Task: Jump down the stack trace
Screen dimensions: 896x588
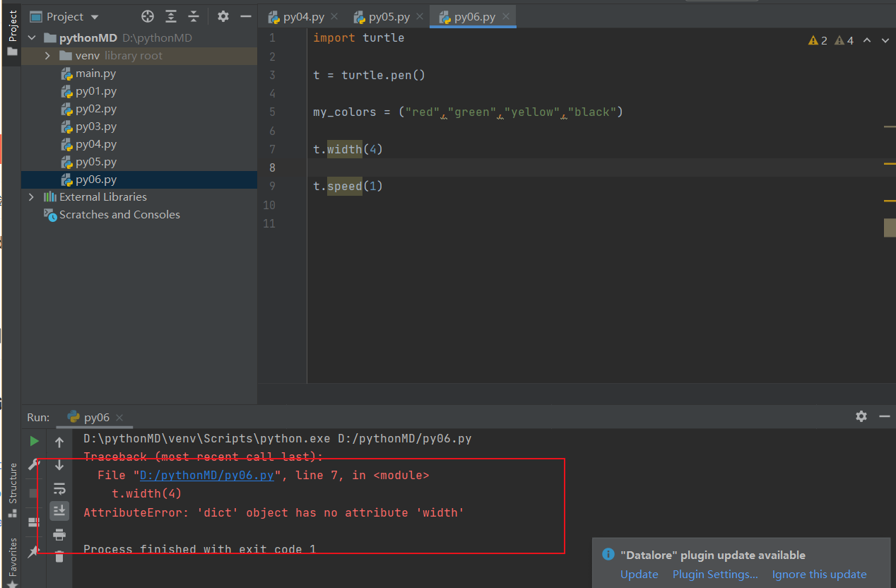Action: (59, 465)
